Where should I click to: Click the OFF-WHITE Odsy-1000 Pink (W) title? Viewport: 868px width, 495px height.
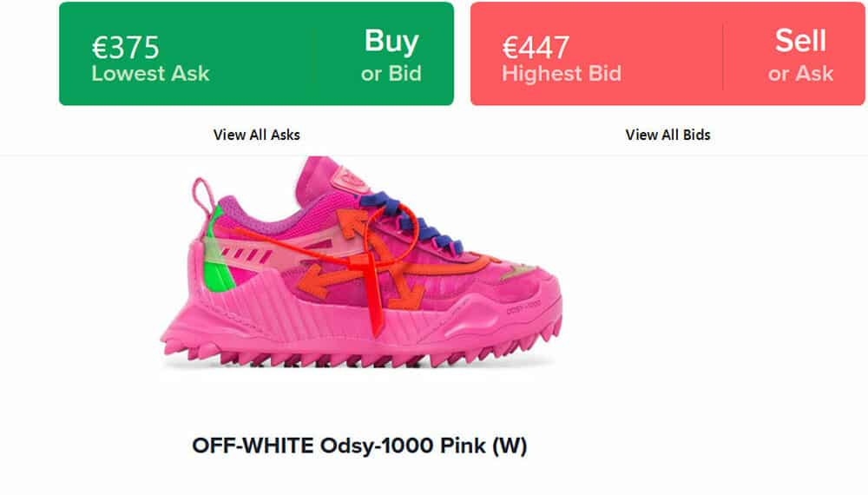coord(359,445)
